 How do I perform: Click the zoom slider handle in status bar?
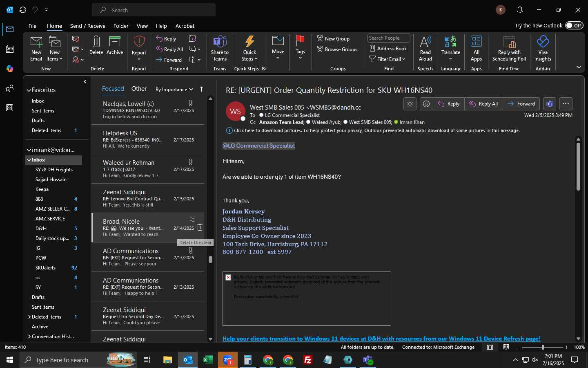543,347
